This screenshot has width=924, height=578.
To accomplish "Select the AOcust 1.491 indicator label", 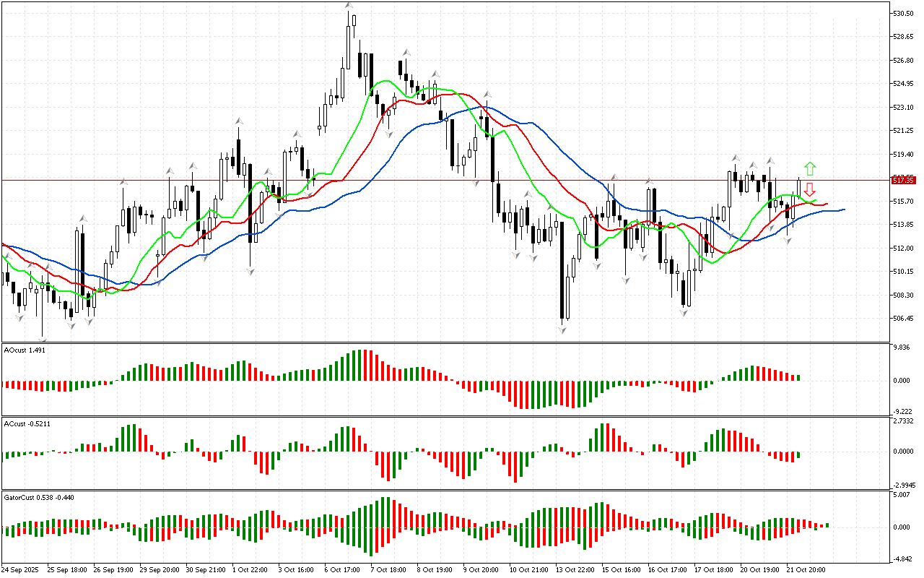I will [25, 350].
